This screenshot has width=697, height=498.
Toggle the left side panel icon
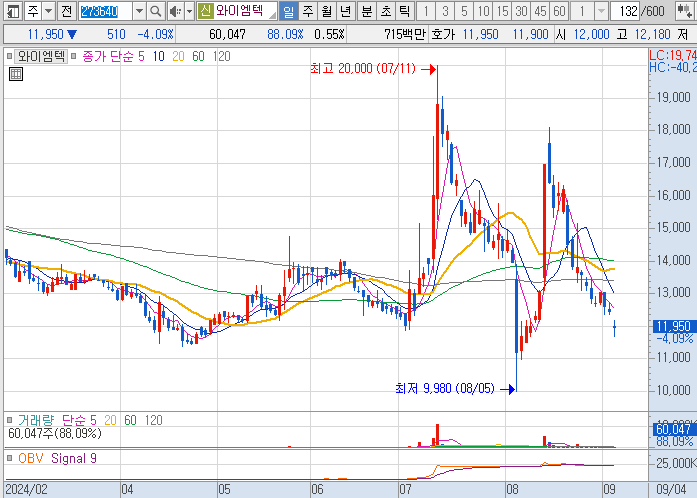click(x=13, y=11)
